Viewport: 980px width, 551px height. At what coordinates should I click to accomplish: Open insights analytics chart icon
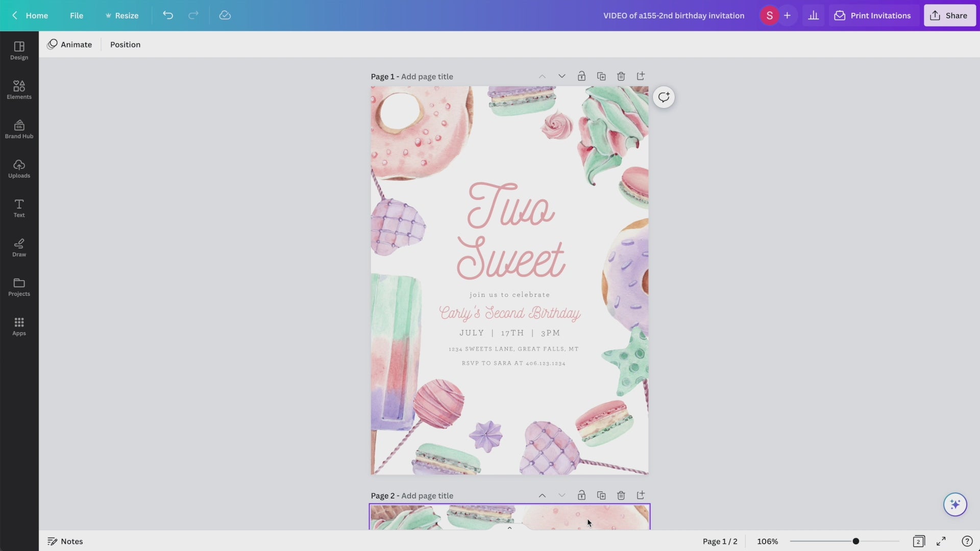point(814,15)
